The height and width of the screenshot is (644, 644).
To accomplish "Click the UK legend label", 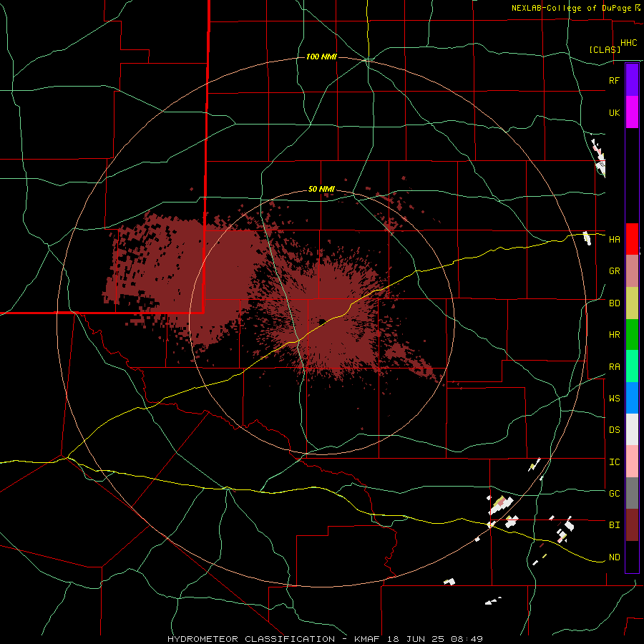I will [614, 112].
